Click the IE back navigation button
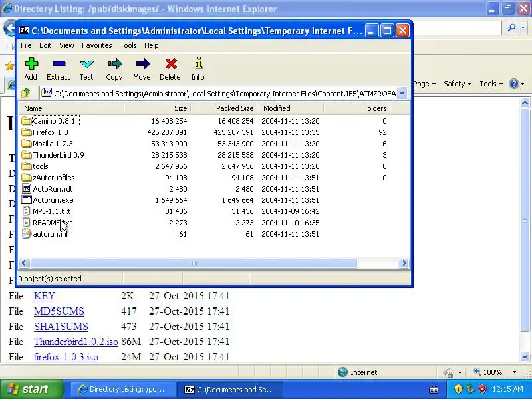This screenshot has width=532, height=399. [9, 28]
